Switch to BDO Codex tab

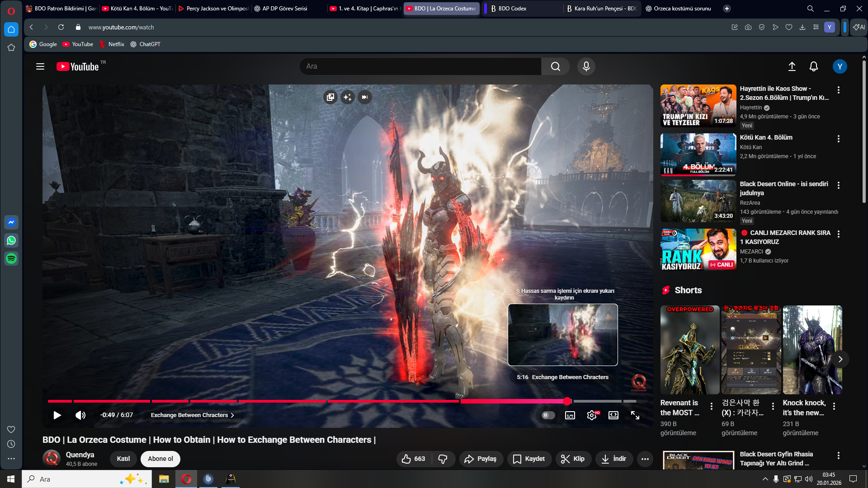coord(524,9)
